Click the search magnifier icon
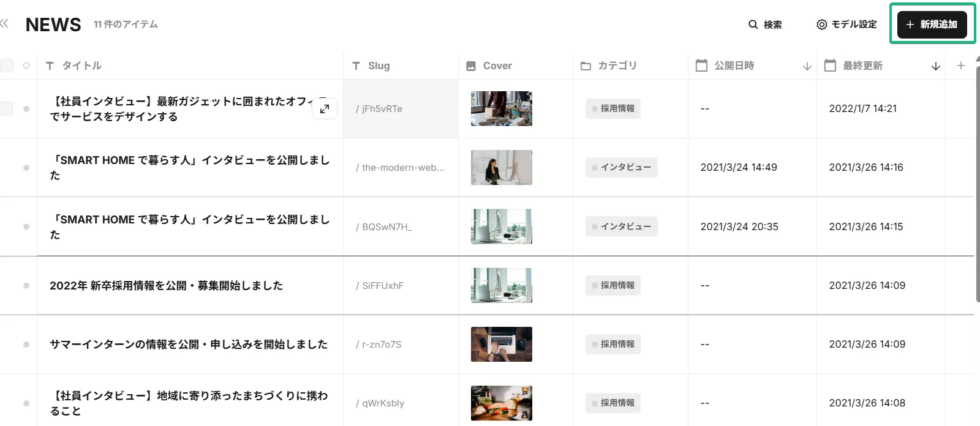This screenshot has width=980, height=426. [753, 24]
